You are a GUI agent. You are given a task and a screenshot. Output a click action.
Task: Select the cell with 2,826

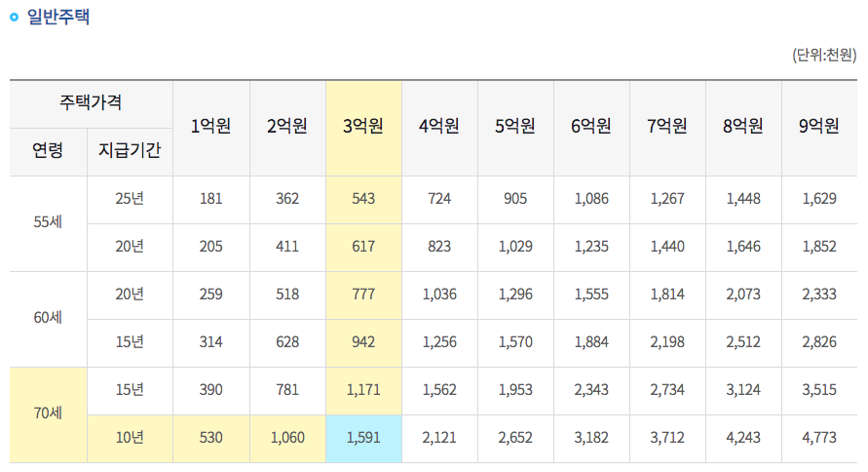coord(819,343)
